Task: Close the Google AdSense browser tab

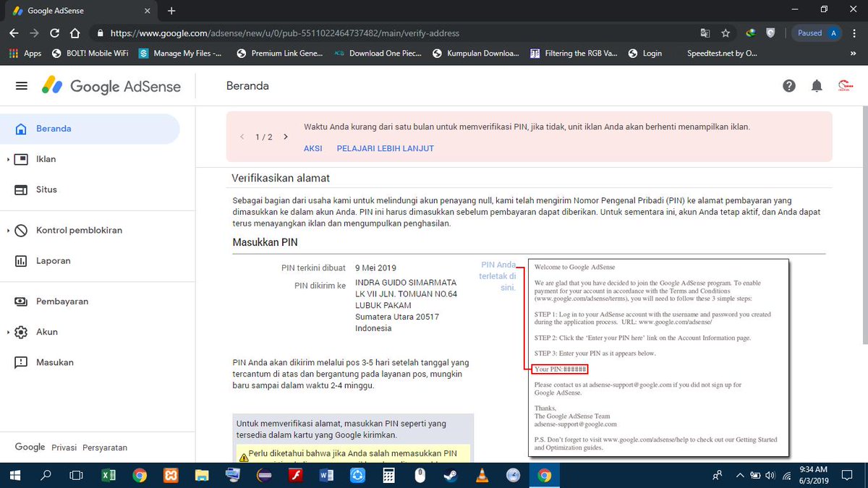Action: 148,12
